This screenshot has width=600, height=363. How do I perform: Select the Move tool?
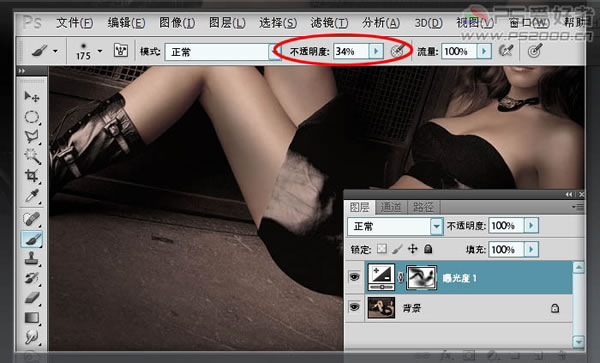point(31,96)
